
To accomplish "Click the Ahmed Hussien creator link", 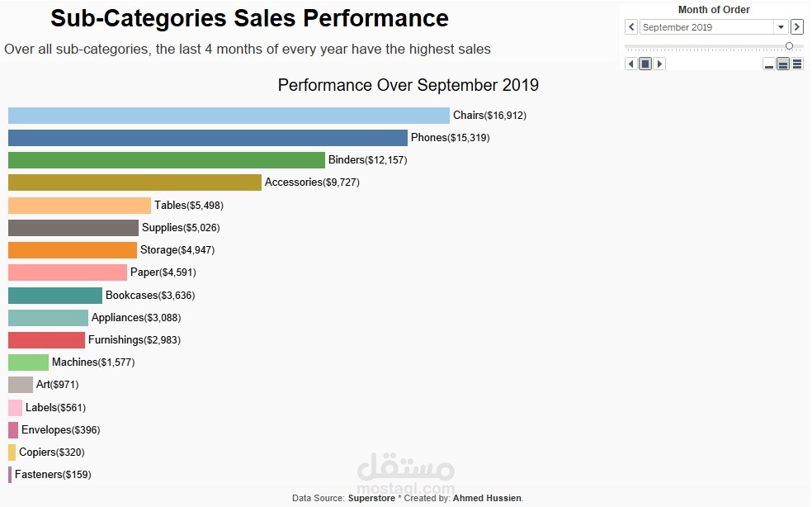I will [x=487, y=498].
